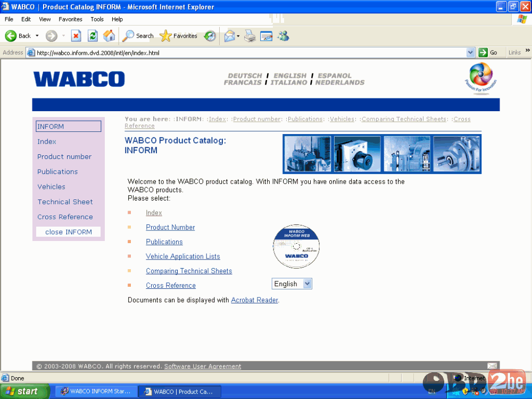The height and width of the screenshot is (399, 532).
Task: Open the Cross Reference link in main list
Action: [171, 286]
